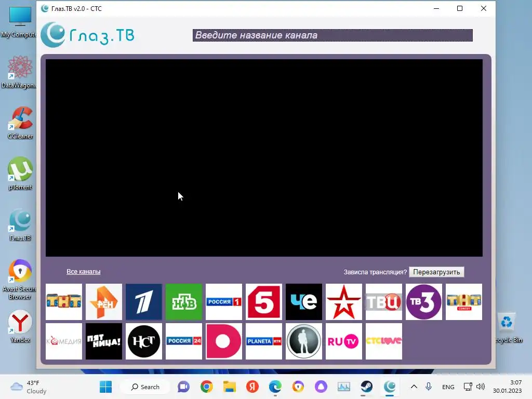532x399 pixels.
Task: Open Yandex Browser taskbar icon
Action: click(252, 387)
